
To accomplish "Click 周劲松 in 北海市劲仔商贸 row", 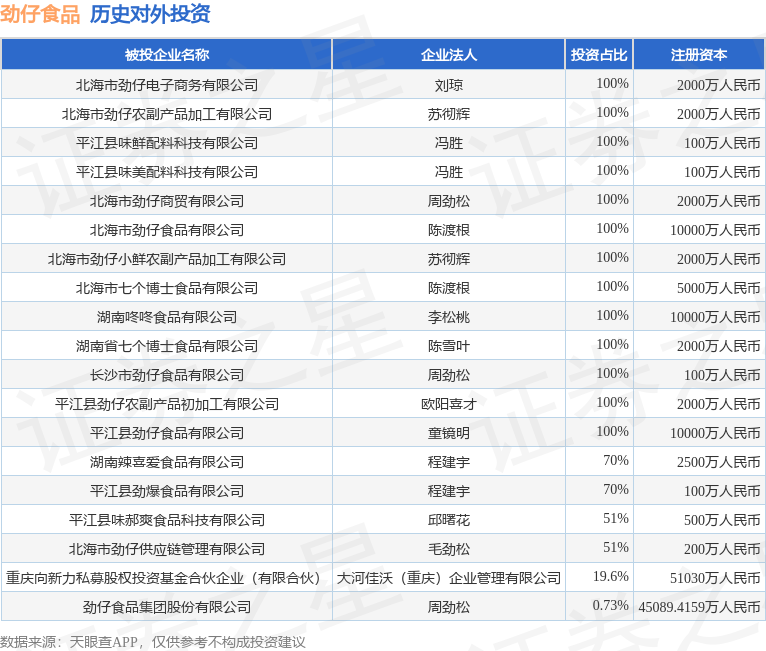I will point(448,201).
